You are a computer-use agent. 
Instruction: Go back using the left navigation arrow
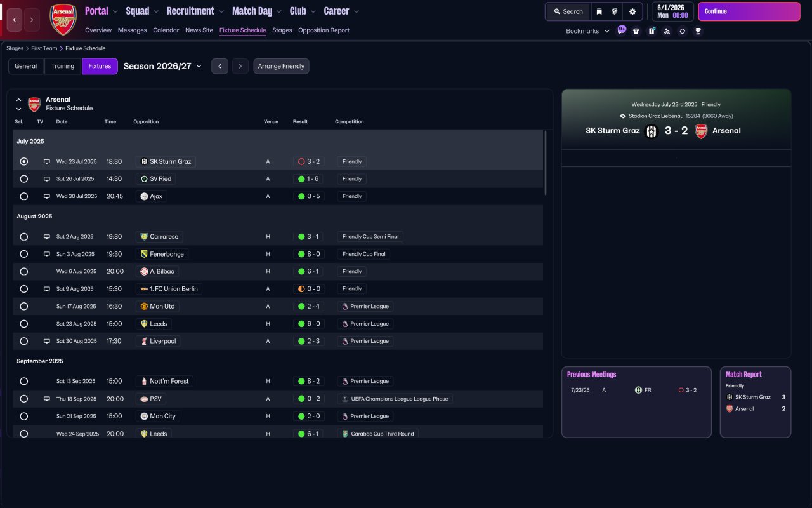(x=15, y=20)
